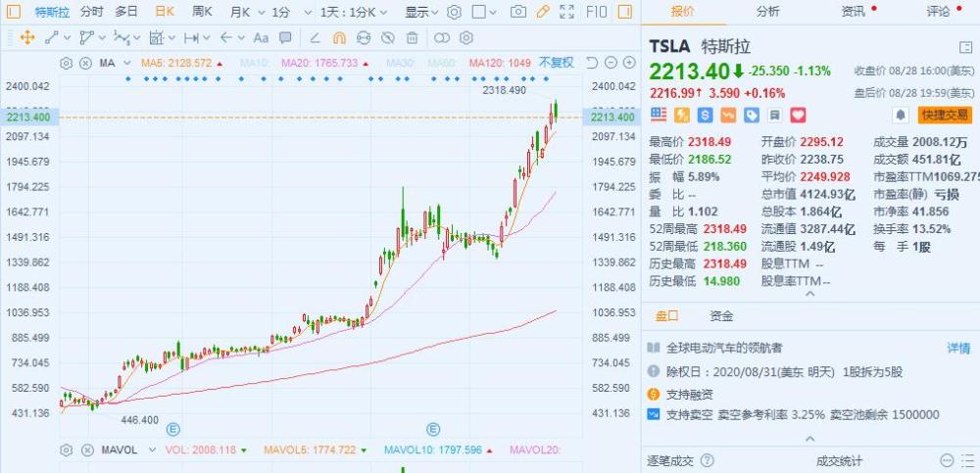The width and height of the screenshot is (980, 473).
Task: Open the 资讯 news tab
Action: pyautogui.click(x=854, y=11)
